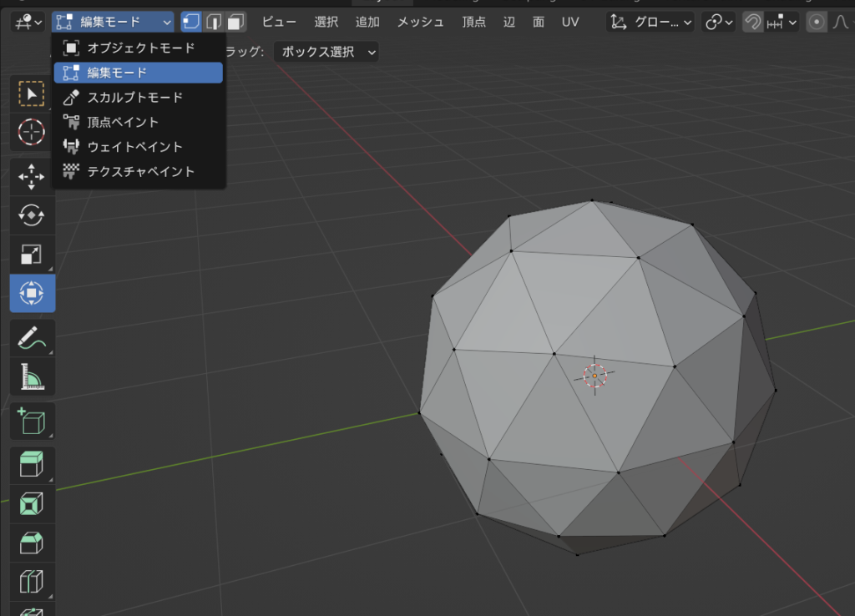Screen dimensions: 855x616
Task: Select the Bevel tool
Action: (x=32, y=544)
